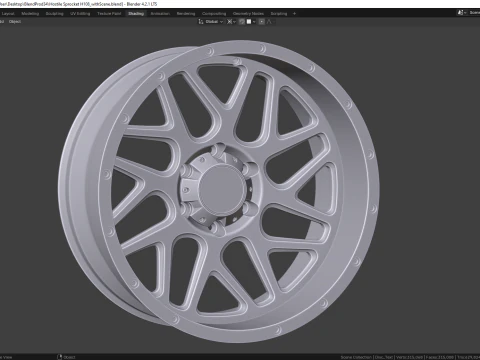
Task: Switch to the Geometry Nodes workspace tab
Action: tap(248, 14)
